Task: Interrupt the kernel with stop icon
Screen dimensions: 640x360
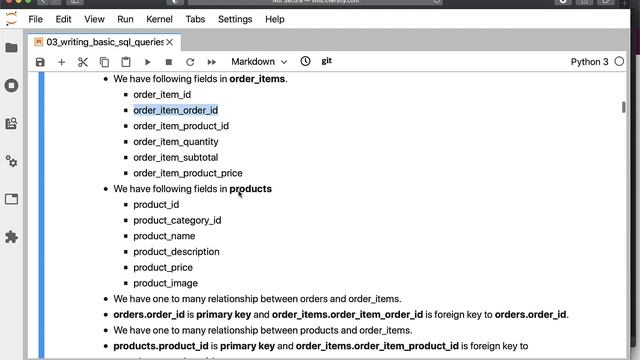Action: pos(169,62)
